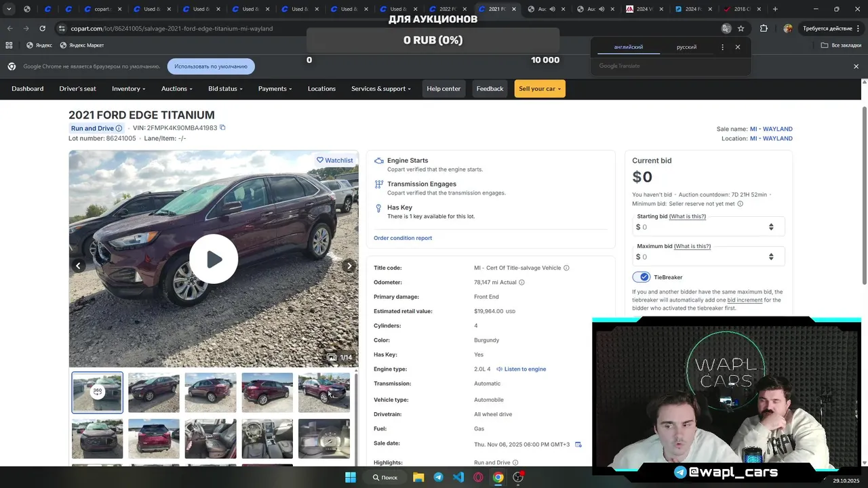Reload the page in Chrome
This screenshot has width=868, height=488.
(x=42, y=28)
